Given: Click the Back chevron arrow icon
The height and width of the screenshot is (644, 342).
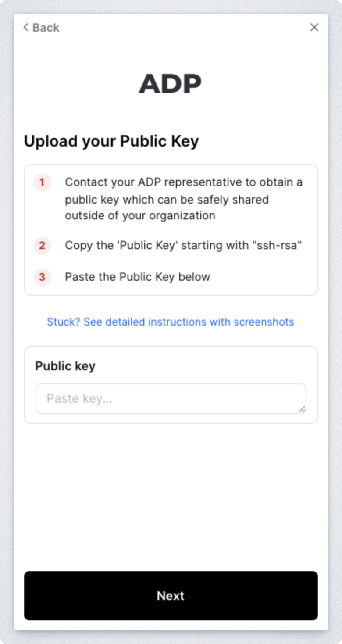Looking at the screenshot, I should pos(26,28).
